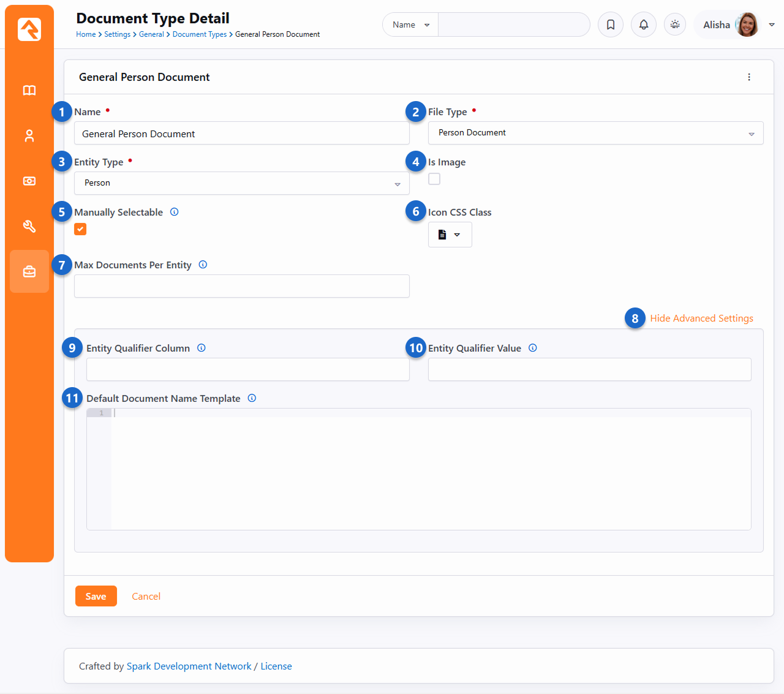Open the person icon in sidebar
The width and height of the screenshot is (784, 694).
(29, 136)
